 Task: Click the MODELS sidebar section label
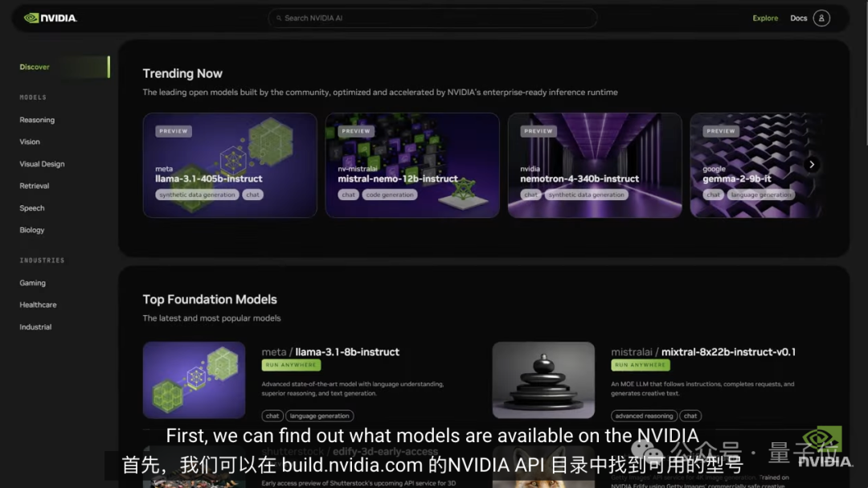click(33, 97)
